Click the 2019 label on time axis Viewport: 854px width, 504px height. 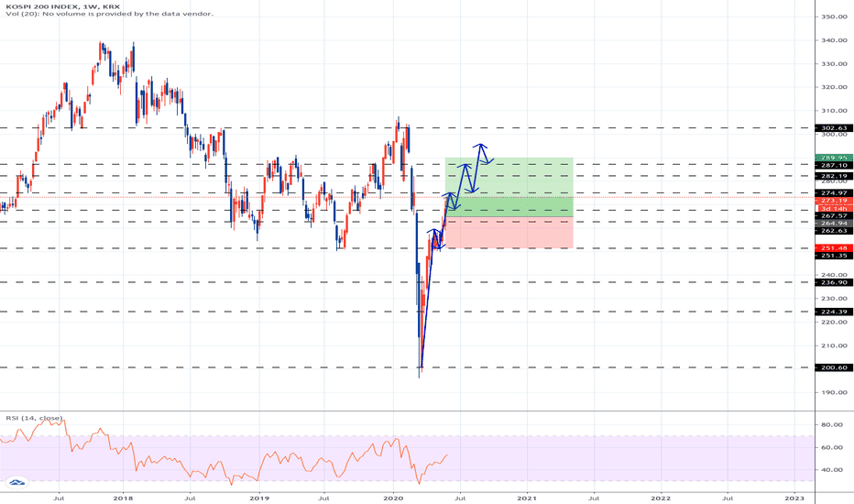(258, 498)
